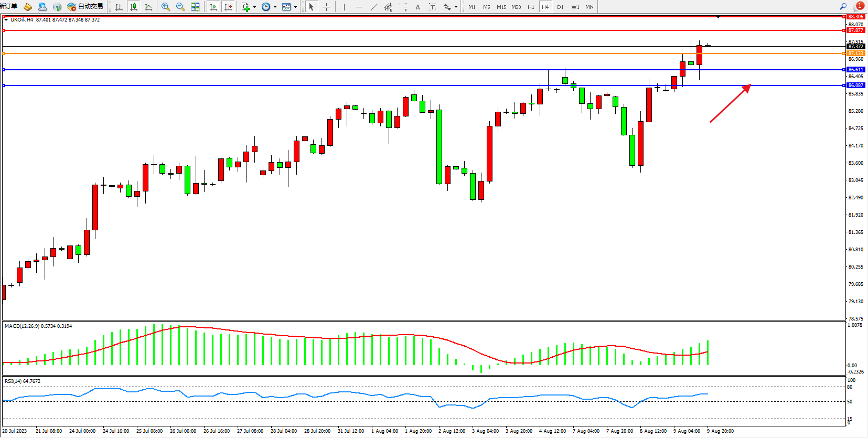Click the 新订单 new order button

(x=9, y=7)
